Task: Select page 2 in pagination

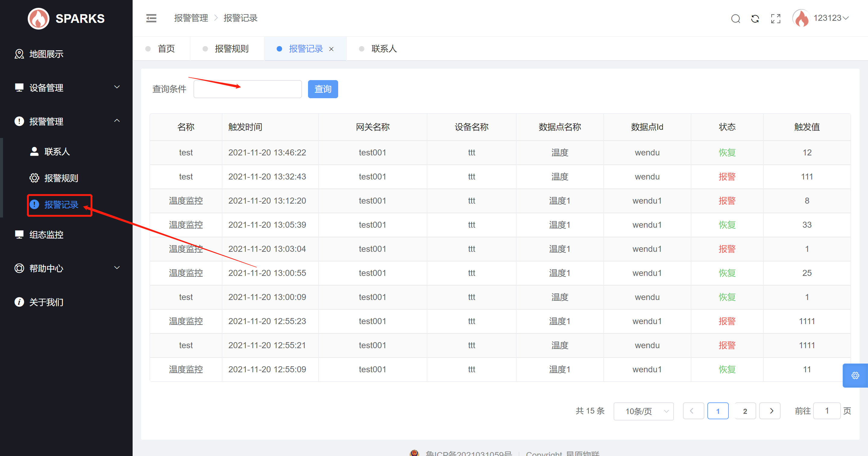Action: [745, 411]
